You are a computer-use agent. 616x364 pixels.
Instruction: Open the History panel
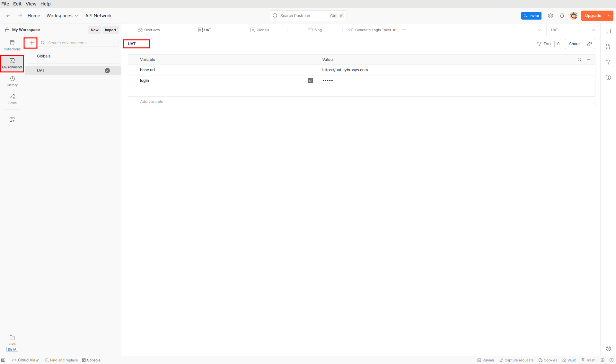(12, 81)
